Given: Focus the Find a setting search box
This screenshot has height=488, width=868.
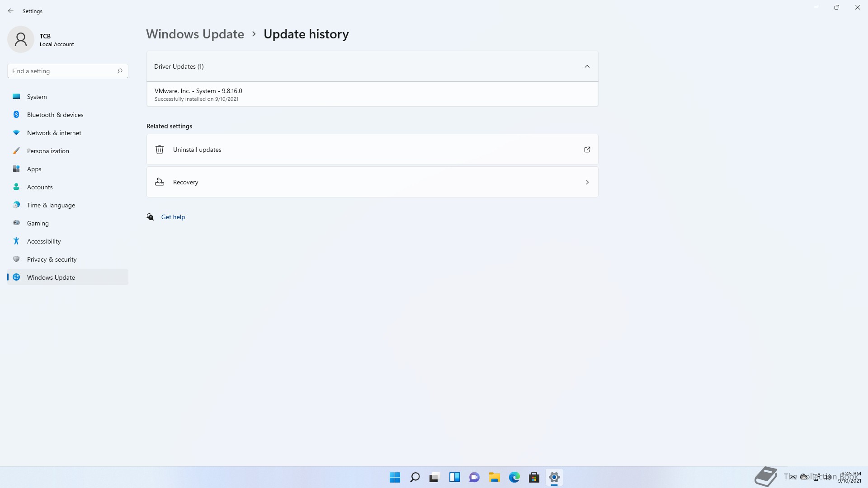Looking at the screenshot, I should (68, 71).
